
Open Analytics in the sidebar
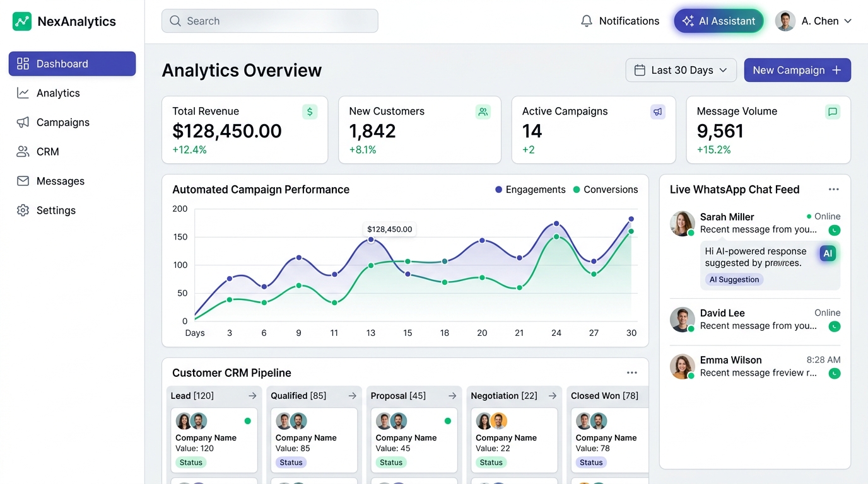pyautogui.click(x=72, y=93)
